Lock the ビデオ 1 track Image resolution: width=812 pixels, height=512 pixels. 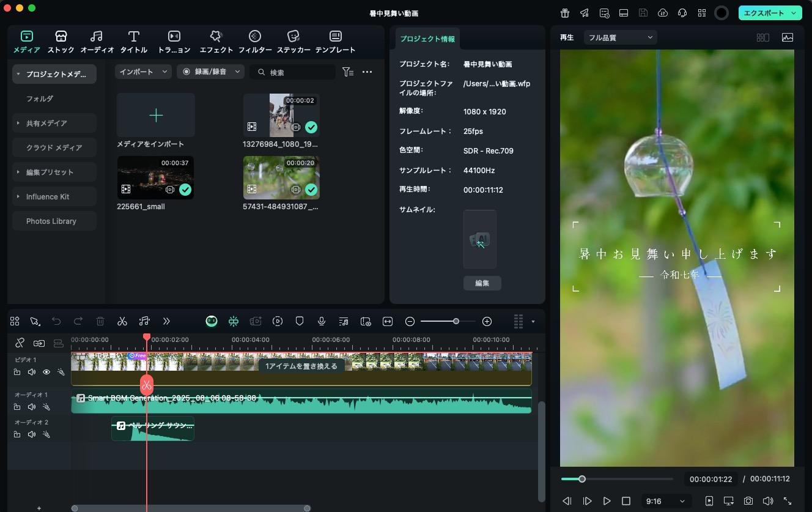[x=17, y=372]
